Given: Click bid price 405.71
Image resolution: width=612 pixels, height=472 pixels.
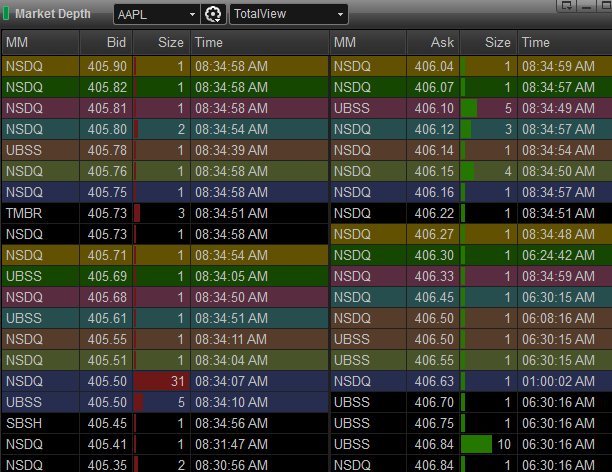Looking at the screenshot, I should click(107, 256).
